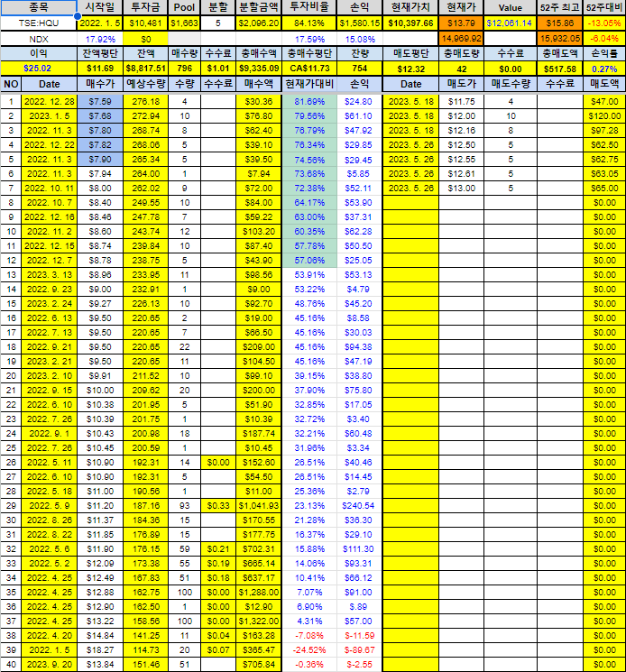
Task: Click the 매수량 value 796
Action: pyautogui.click(x=184, y=69)
